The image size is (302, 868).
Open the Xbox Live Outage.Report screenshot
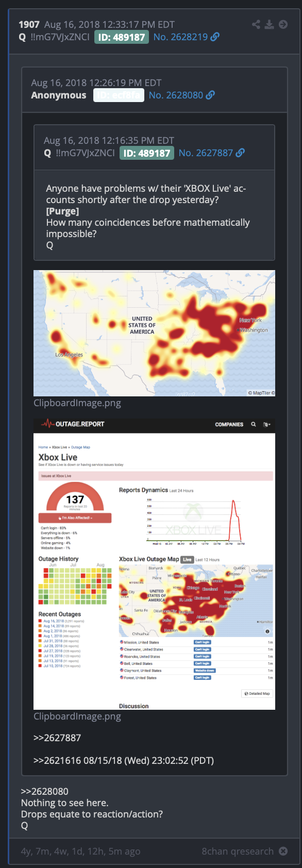154,564
